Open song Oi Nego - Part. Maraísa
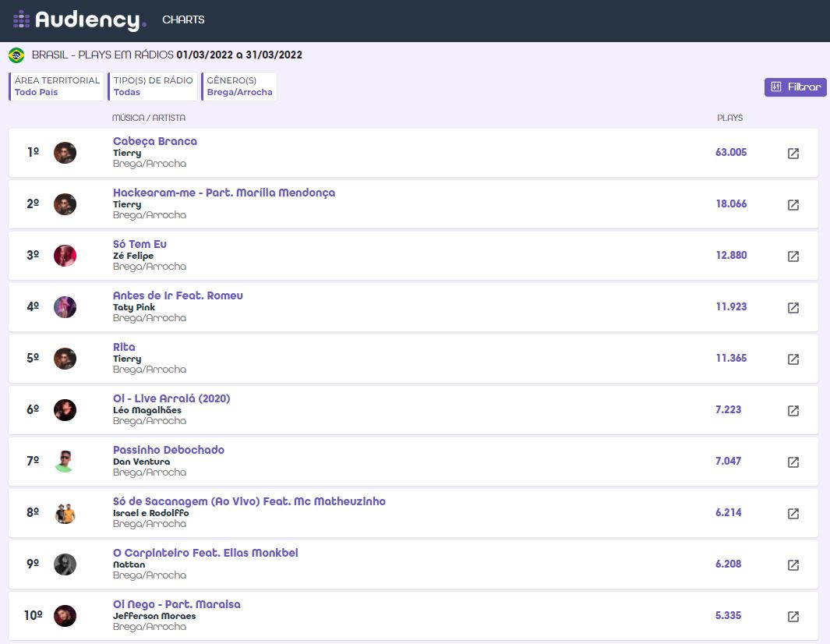Image resolution: width=830 pixels, height=644 pixels. click(x=176, y=603)
